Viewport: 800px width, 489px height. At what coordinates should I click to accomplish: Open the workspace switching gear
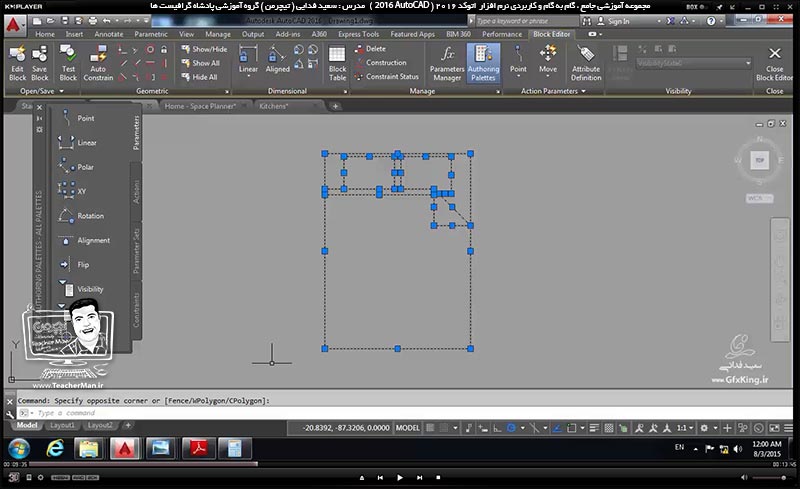tap(704, 428)
